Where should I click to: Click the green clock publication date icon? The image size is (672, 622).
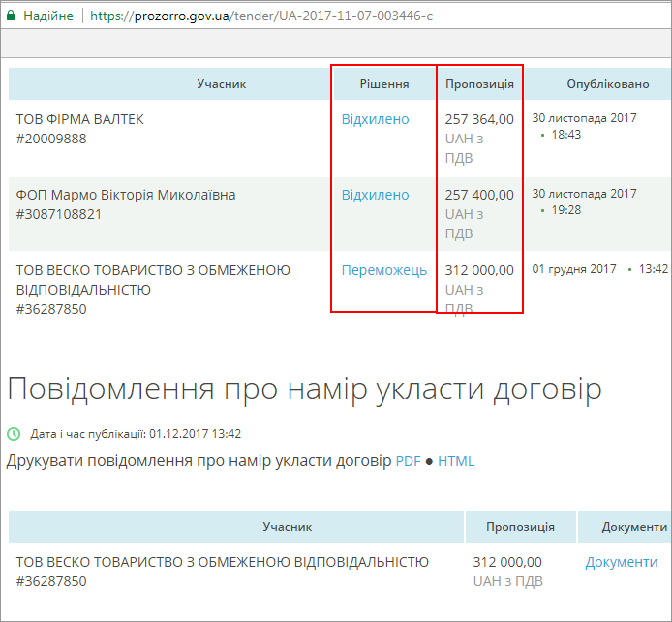(14, 434)
